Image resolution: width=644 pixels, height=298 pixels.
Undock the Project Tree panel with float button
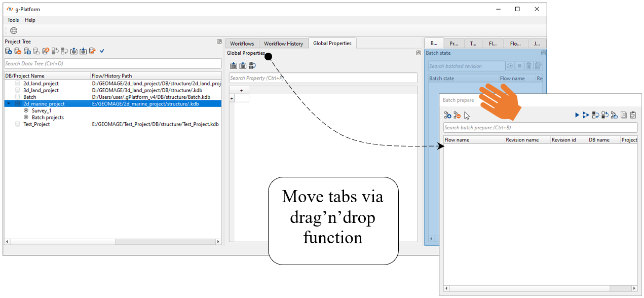[x=219, y=42]
